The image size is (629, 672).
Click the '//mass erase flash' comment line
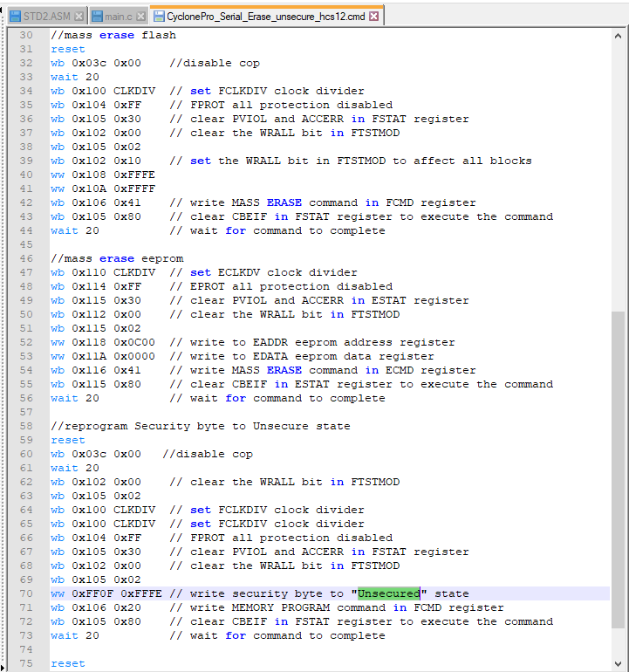point(113,35)
